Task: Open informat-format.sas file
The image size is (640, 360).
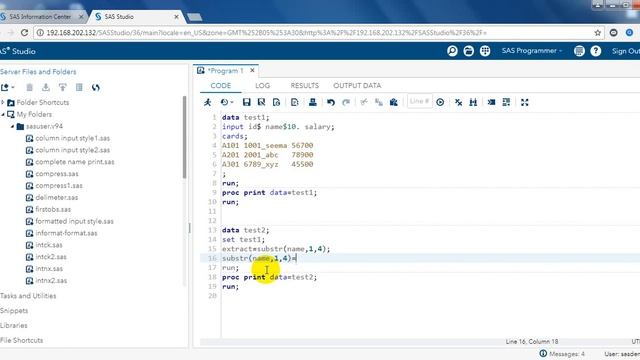Action: [x=66, y=233]
